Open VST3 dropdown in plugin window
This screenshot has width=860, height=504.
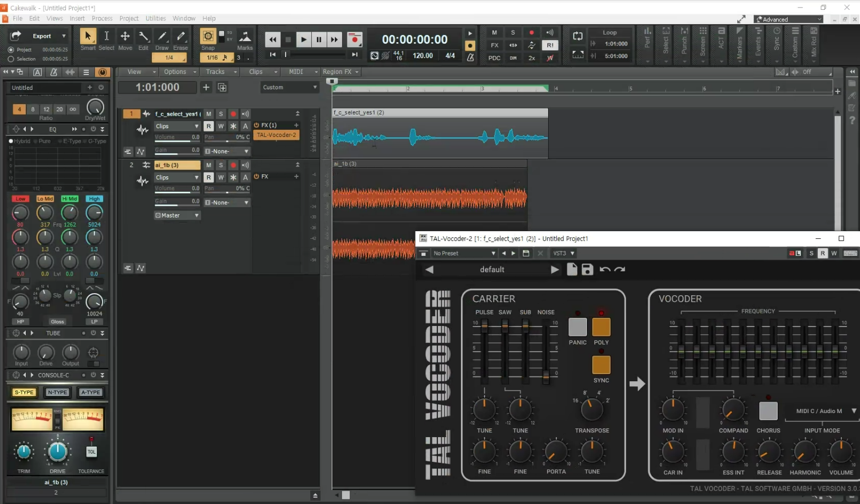563,253
